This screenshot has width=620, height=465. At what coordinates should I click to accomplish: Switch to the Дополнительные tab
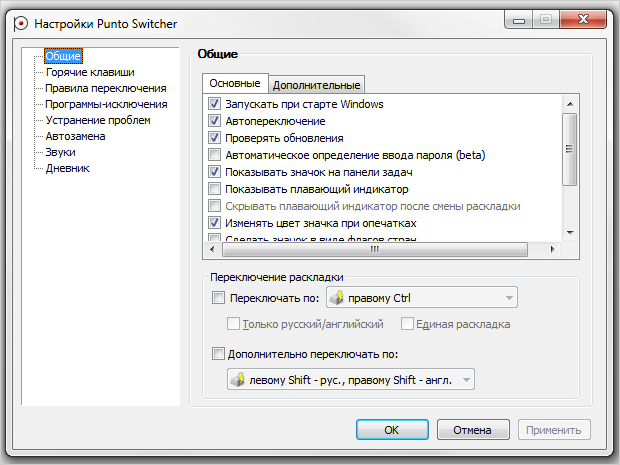316,85
